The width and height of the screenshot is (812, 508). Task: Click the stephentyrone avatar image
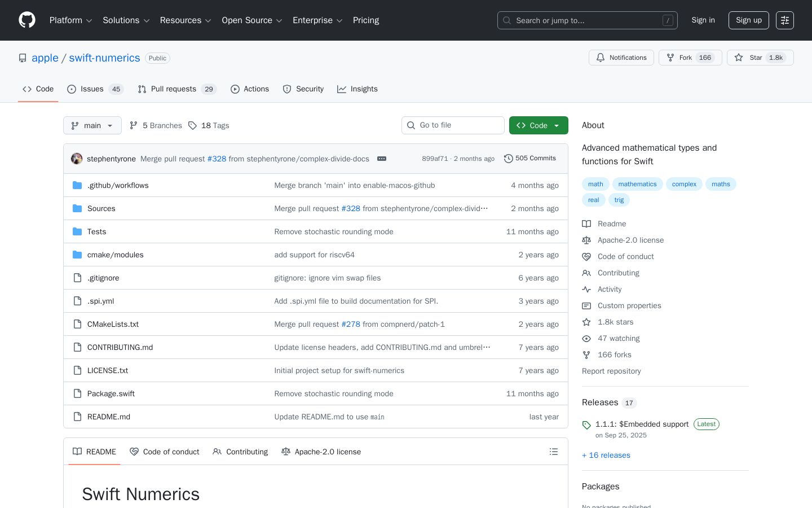77,159
